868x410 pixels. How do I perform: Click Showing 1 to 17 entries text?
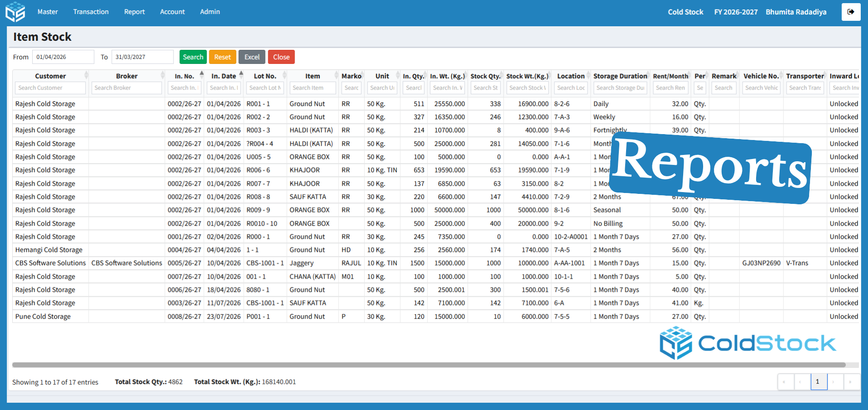[x=55, y=382]
